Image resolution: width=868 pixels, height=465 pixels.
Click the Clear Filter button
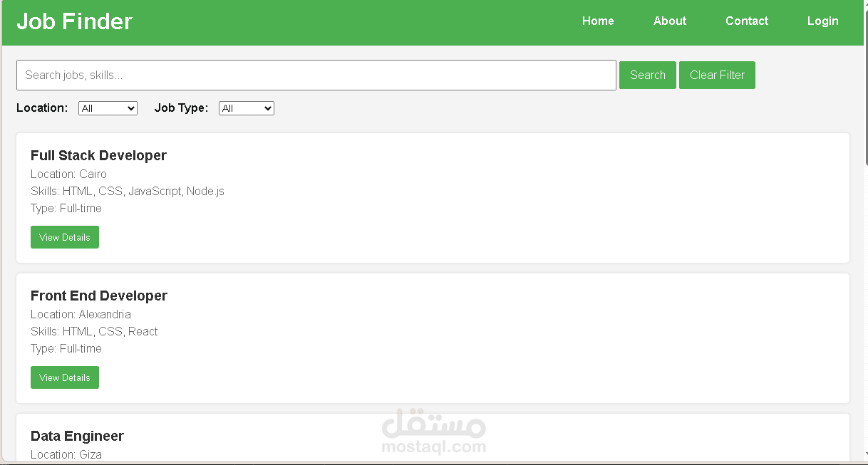click(717, 75)
